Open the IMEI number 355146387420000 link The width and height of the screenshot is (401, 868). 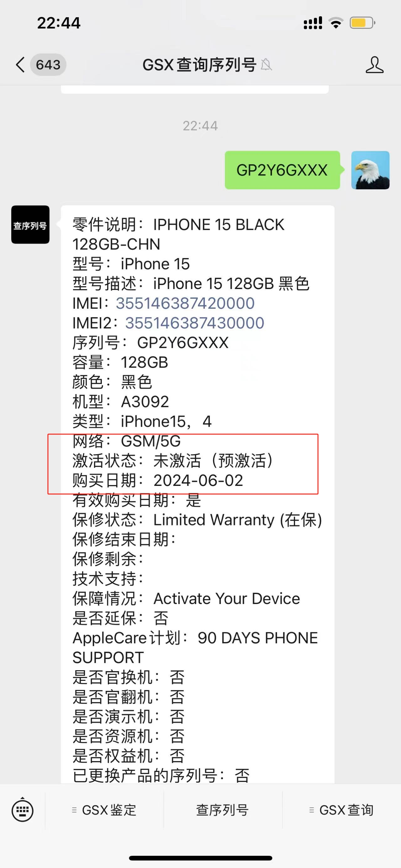click(185, 303)
